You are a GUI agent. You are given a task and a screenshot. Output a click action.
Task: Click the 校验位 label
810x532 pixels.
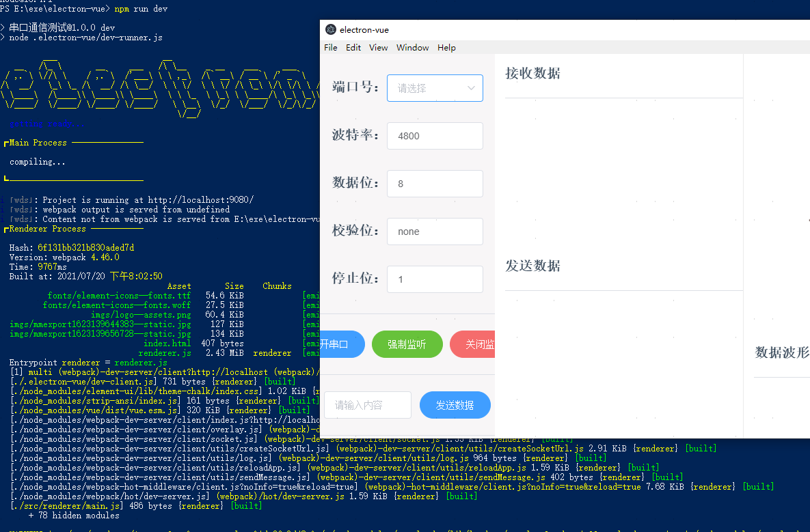pyautogui.click(x=355, y=230)
